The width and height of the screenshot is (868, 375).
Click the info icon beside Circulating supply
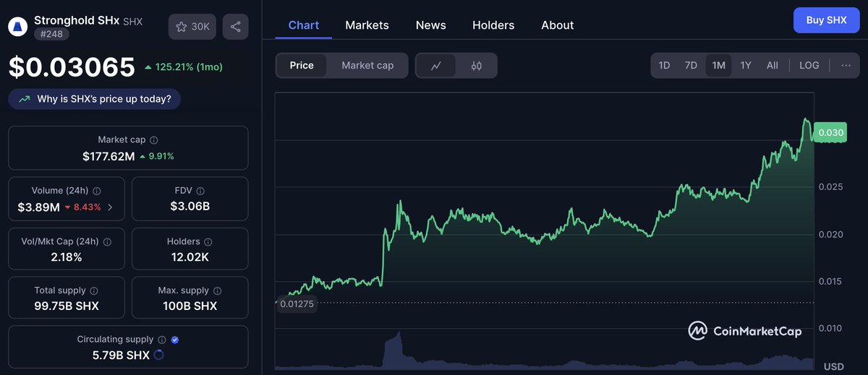coord(162,340)
